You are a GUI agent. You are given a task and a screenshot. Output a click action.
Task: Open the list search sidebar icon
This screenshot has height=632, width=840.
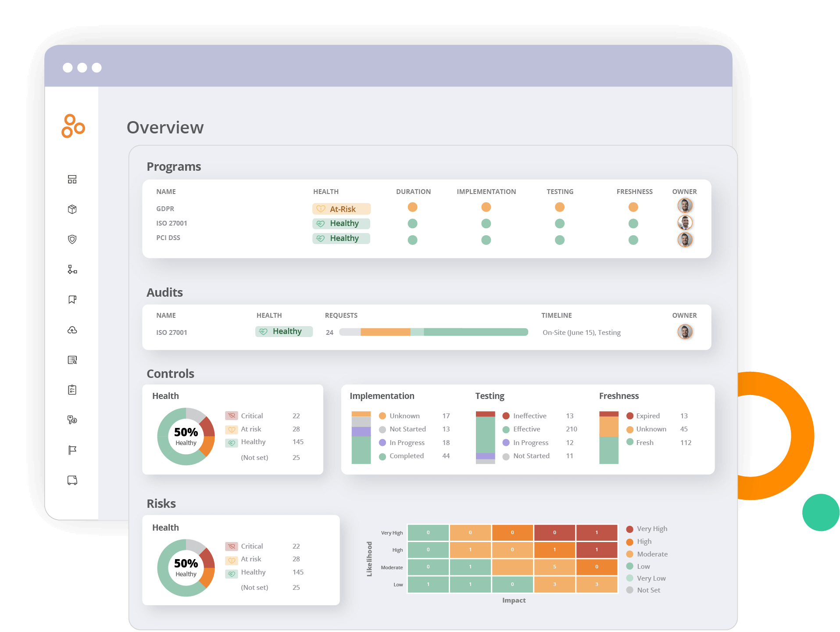pos(72,360)
